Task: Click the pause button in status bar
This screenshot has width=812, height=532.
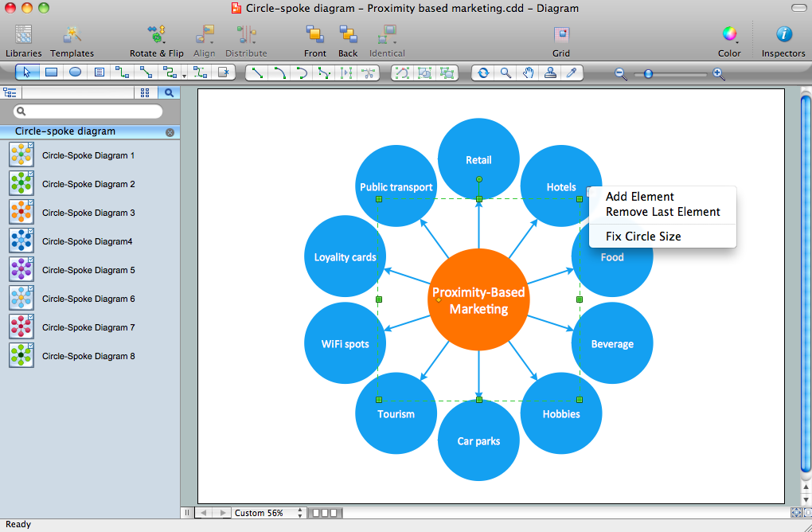Action: coord(187,513)
